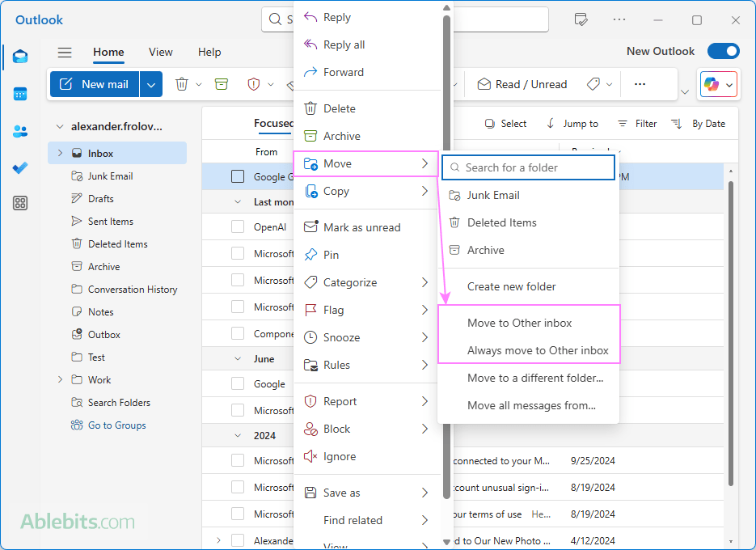Choose Reply in context menu
756x550 pixels.
click(367, 17)
